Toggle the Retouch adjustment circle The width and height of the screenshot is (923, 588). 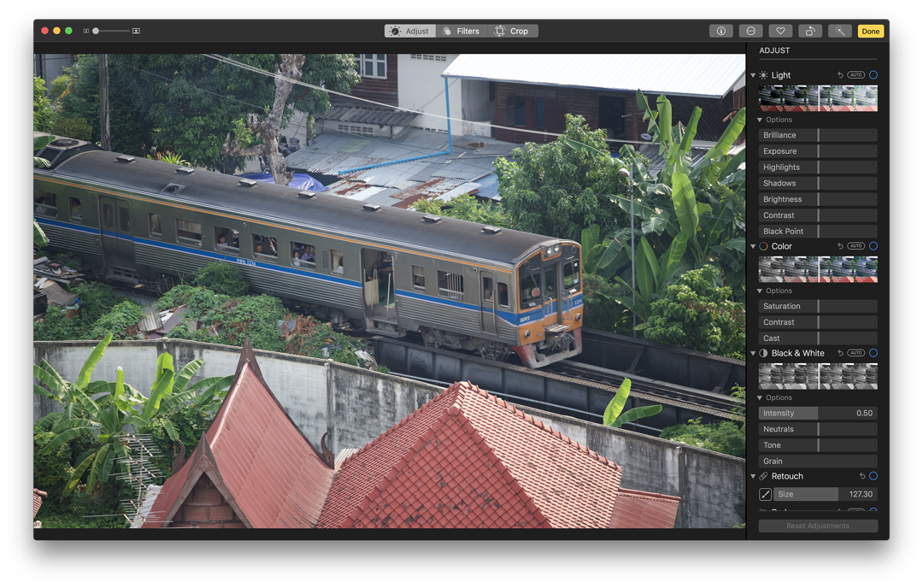click(873, 475)
